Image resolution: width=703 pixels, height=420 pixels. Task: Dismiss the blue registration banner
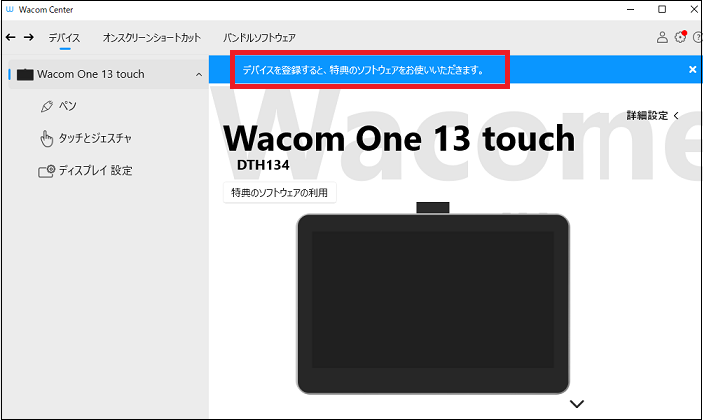[x=693, y=69]
